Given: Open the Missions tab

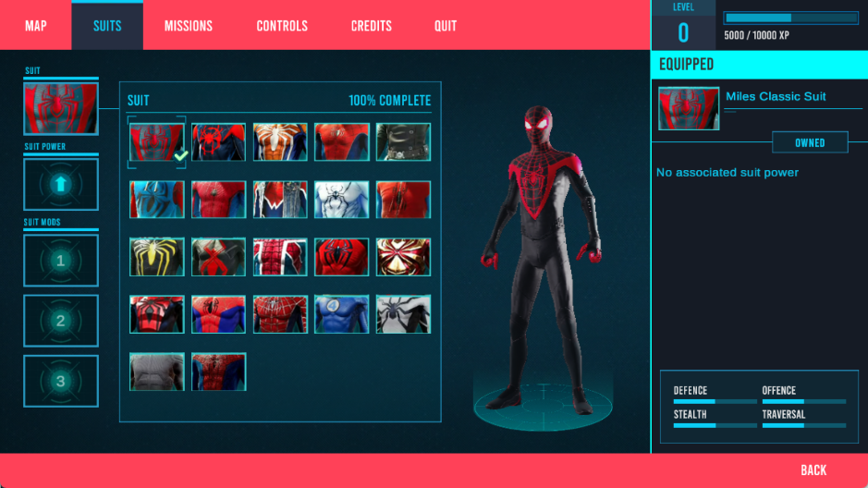Looking at the screenshot, I should click(x=189, y=26).
